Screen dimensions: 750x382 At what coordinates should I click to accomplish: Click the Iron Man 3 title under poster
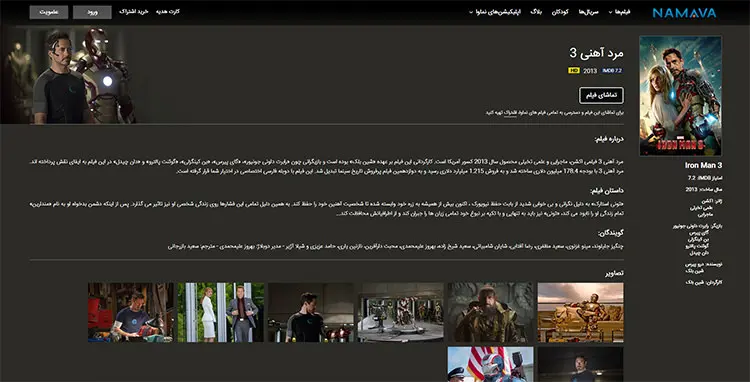703,165
